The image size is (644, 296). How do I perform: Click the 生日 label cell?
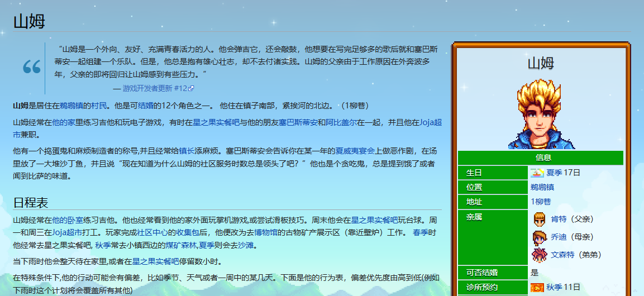coord(493,173)
